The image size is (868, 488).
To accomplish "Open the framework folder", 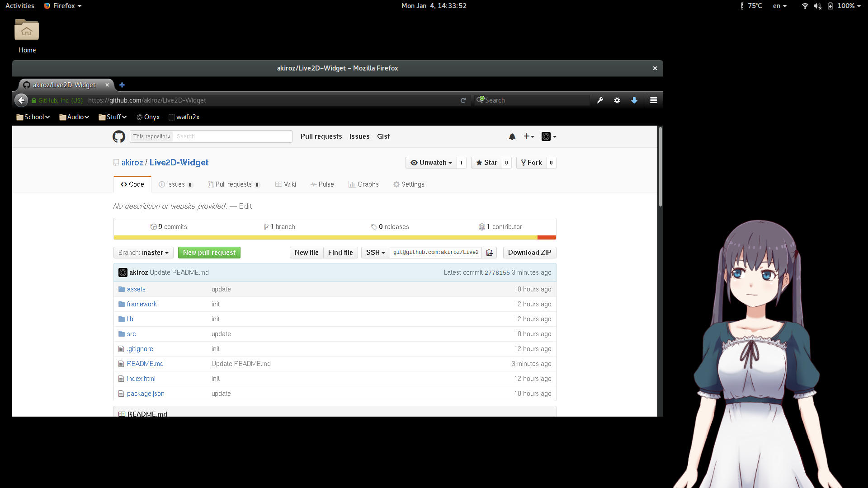I will [x=142, y=304].
